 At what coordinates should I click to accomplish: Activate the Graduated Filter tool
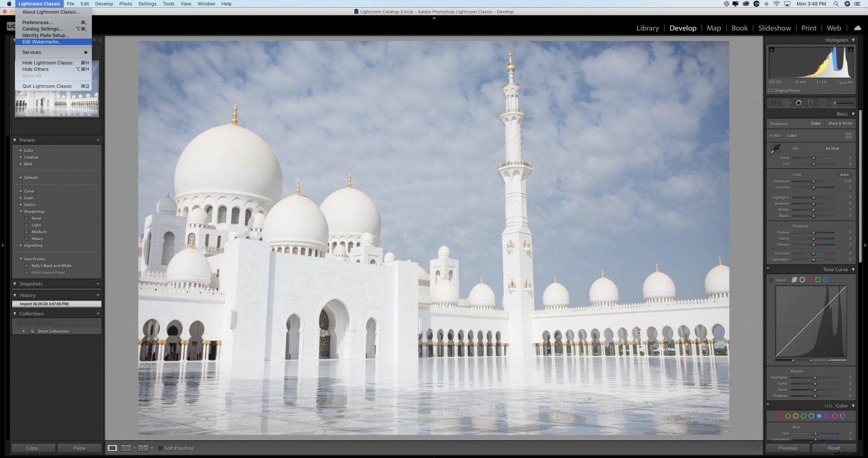point(810,103)
